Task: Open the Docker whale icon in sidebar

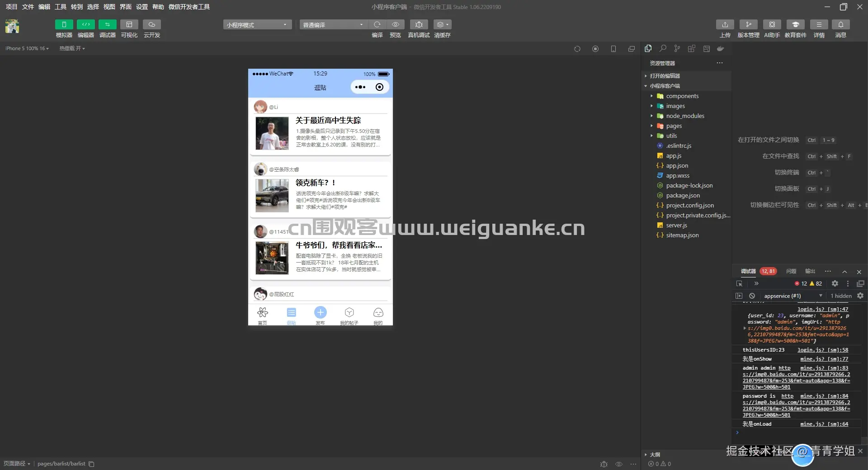Action: [x=721, y=48]
